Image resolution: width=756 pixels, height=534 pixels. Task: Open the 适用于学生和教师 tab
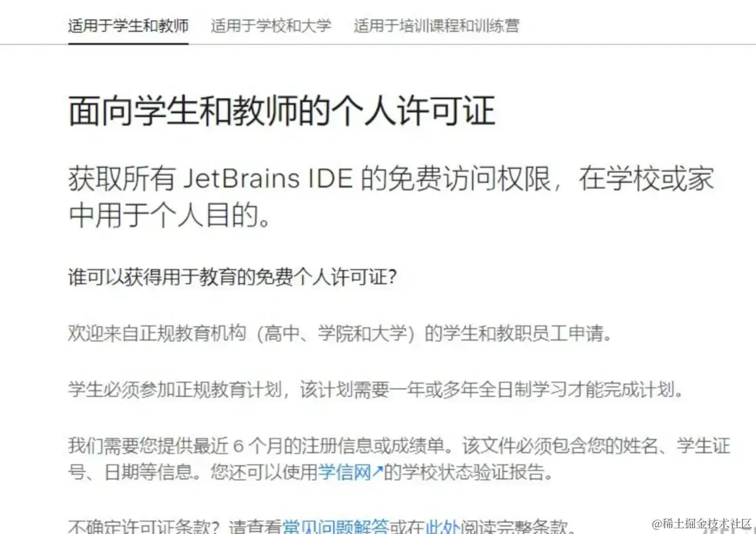[128, 26]
